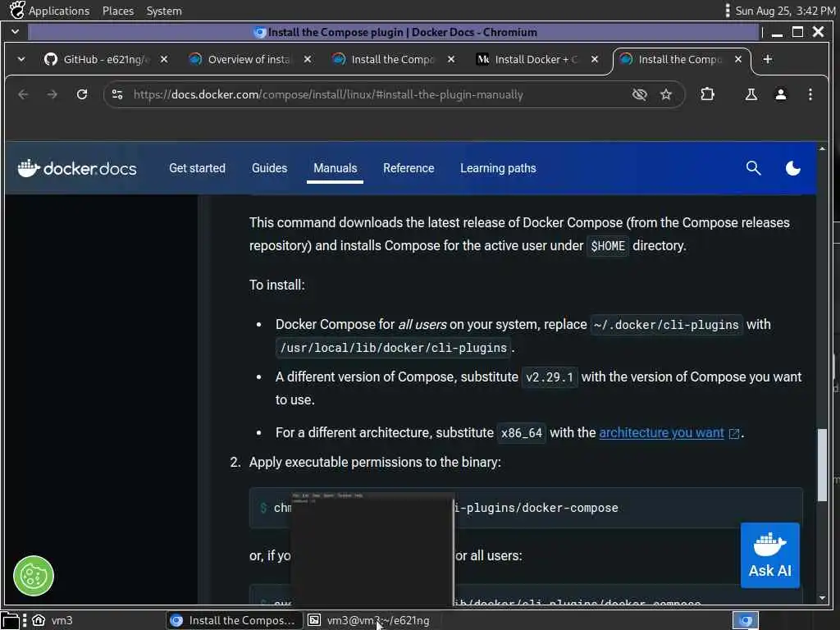The width and height of the screenshot is (840, 630).
Task: Click the scrollbar up arrow
Action: (822, 148)
